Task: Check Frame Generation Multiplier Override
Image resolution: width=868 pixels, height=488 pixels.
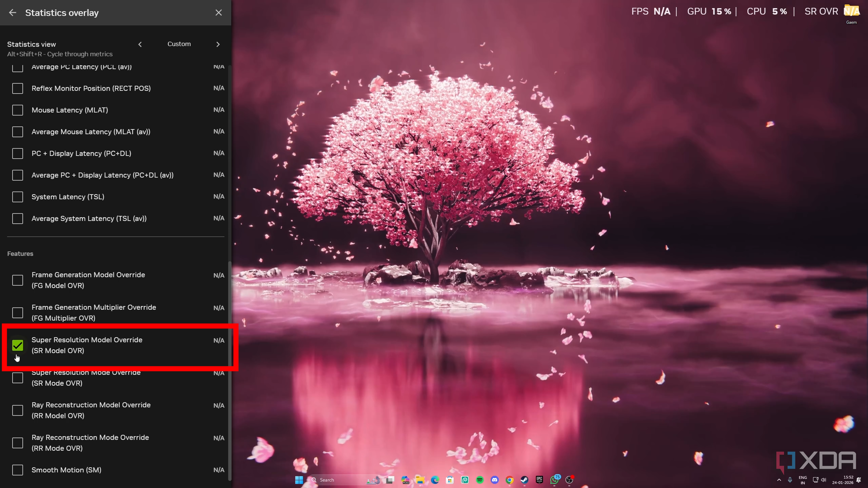Action: click(x=18, y=313)
